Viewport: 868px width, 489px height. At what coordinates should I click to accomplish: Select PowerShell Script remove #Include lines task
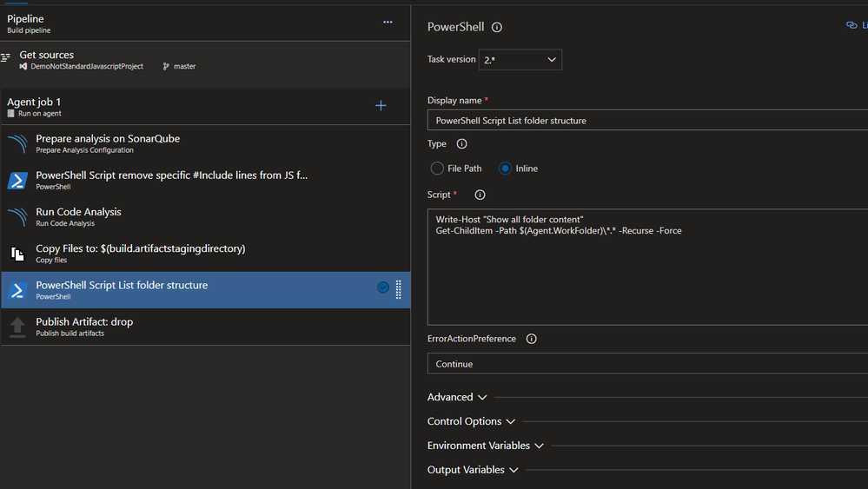coord(205,181)
